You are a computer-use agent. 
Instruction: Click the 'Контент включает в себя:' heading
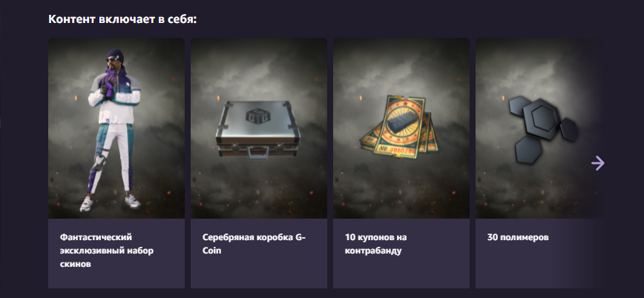point(122,19)
